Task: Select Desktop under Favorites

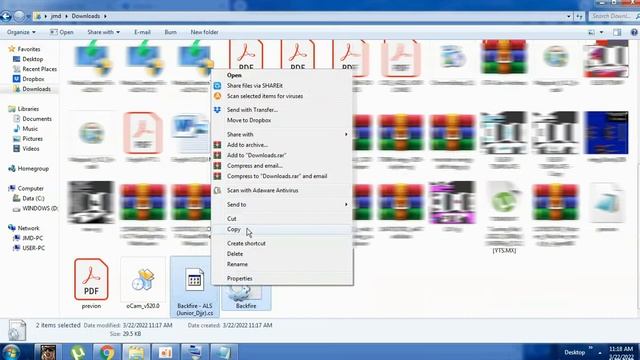Action: [33, 59]
